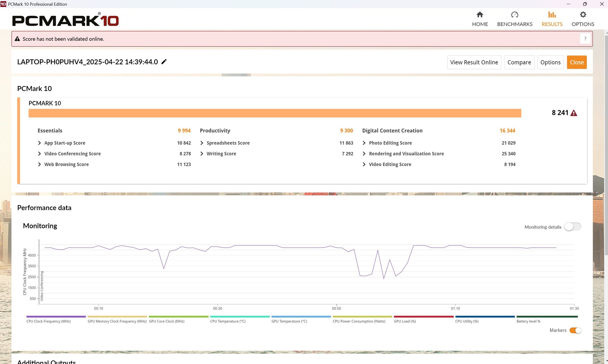Expand the Spreadsheets Score row

(202, 143)
